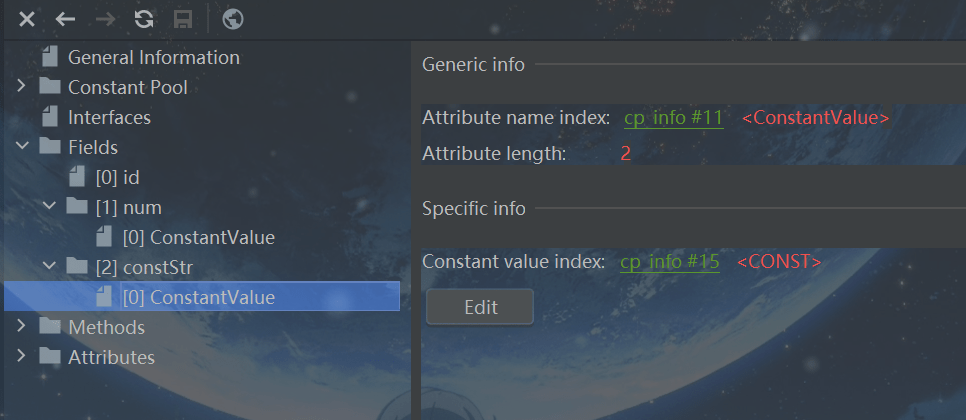Click the back arrow icon
Viewport: 966px width, 420px height.
(65, 19)
